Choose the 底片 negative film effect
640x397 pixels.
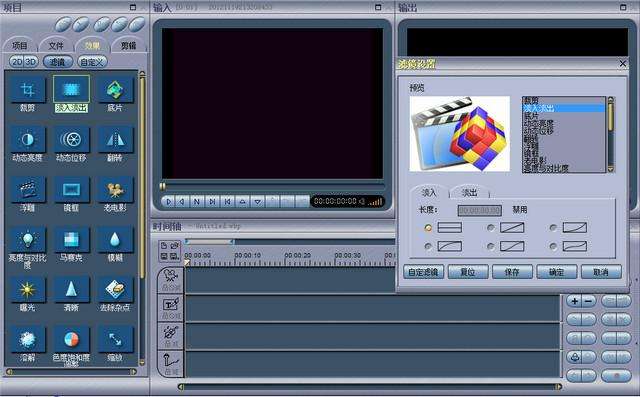coord(115,89)
